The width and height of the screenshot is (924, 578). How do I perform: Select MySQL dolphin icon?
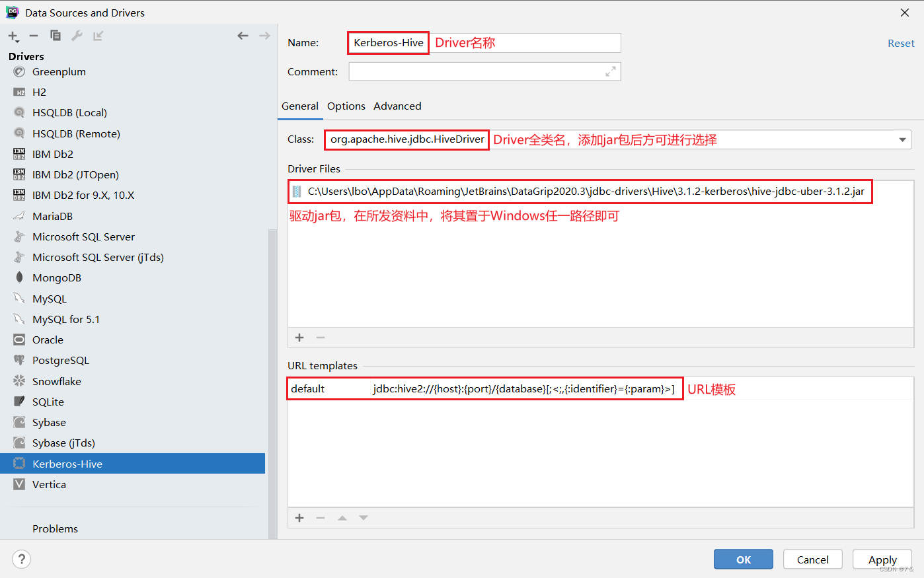coord(19,299)
